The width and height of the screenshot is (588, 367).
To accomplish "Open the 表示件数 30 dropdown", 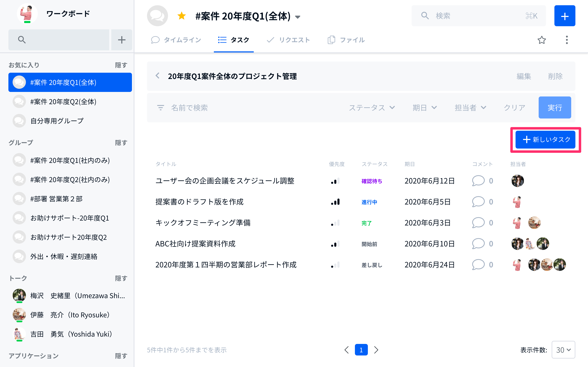I will [563, 350].
